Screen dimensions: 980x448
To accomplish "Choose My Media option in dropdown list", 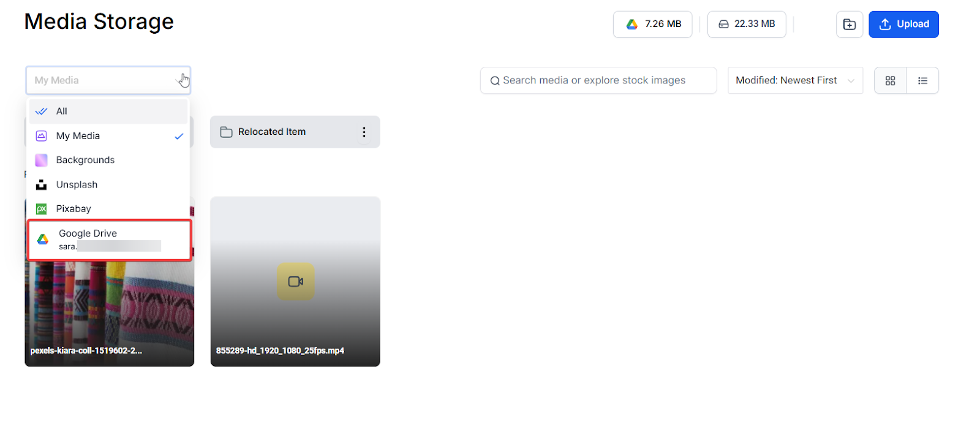I will pyautogui.click(x=108, y=136).
